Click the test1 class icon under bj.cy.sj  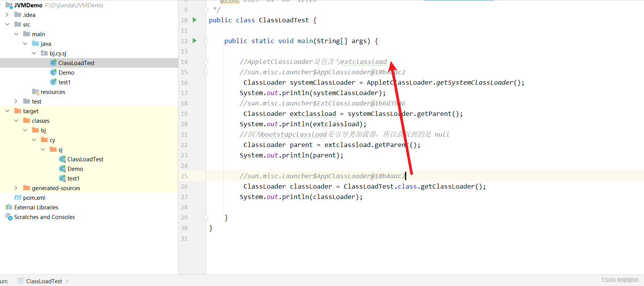click(54, 82)
